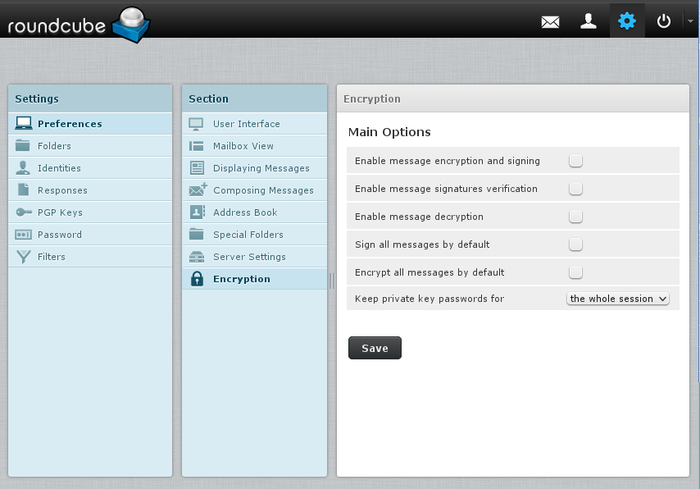
Task: Click the Special Folders folder icon
Action: pos(196,234)
